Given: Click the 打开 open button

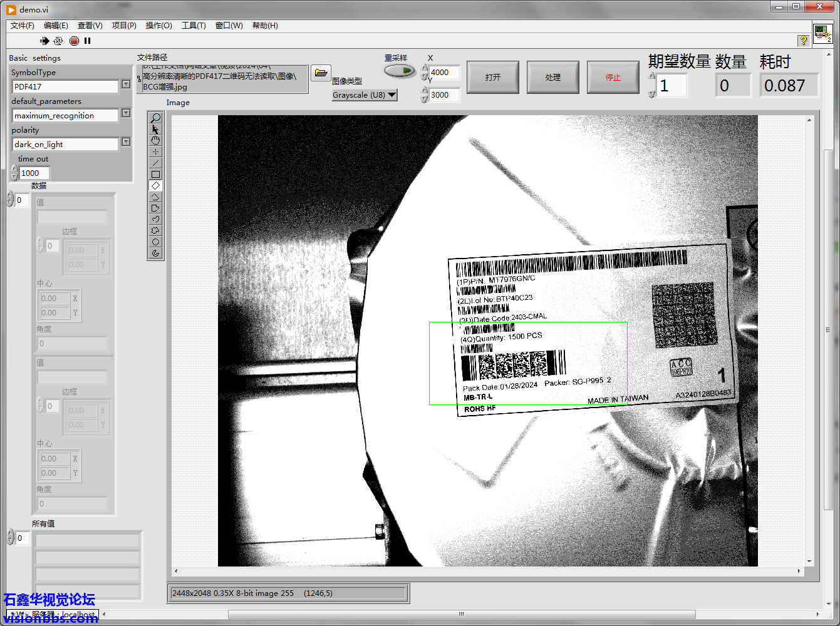Looking at the screenshot, I should pos(493,77).
